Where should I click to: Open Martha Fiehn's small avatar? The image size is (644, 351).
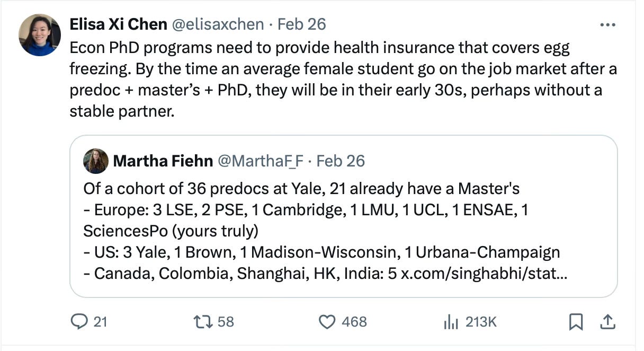pyautogui.click(x=96, y=161)
